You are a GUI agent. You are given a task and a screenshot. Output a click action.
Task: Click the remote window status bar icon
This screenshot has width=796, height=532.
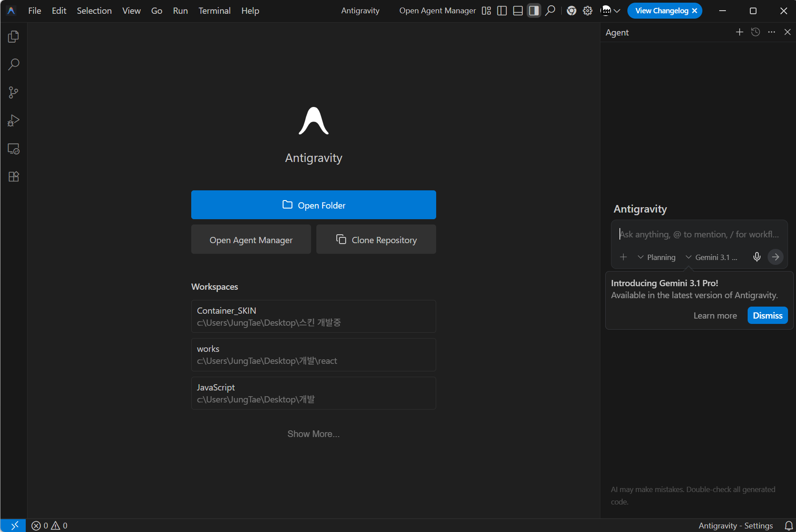(x=13, y=525)
